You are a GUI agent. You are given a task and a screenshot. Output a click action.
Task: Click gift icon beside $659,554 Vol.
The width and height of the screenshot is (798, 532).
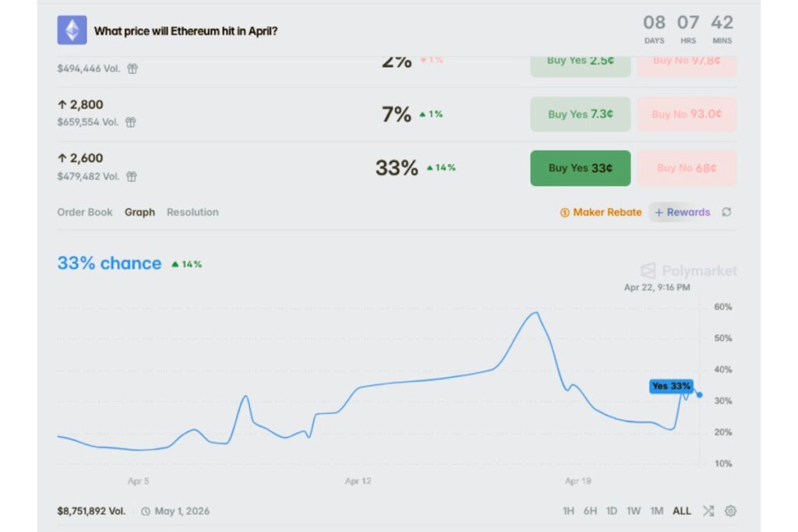click(x=131, y=122)
